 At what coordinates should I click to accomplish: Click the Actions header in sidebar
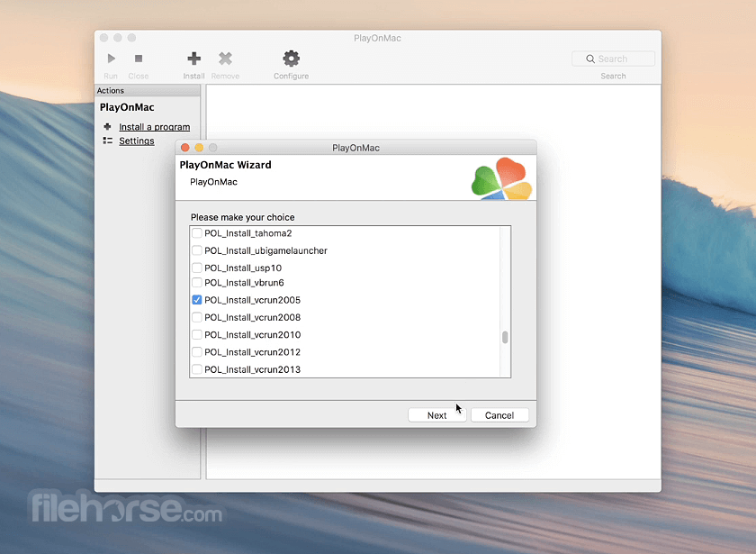[147, 91]
